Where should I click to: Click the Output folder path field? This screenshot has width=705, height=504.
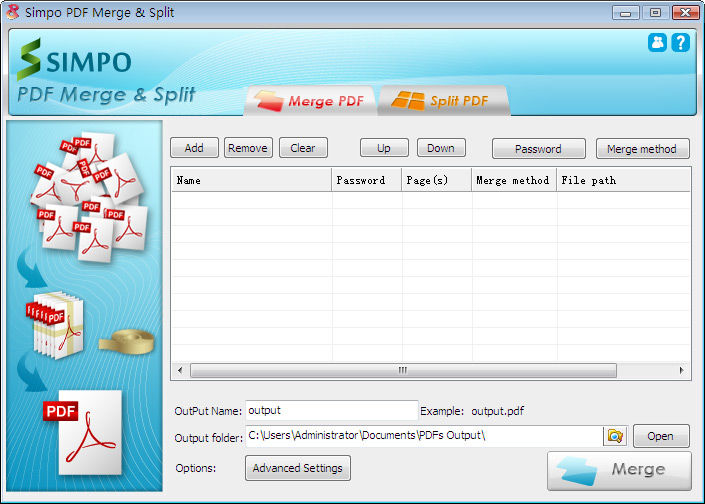point(423,436)
